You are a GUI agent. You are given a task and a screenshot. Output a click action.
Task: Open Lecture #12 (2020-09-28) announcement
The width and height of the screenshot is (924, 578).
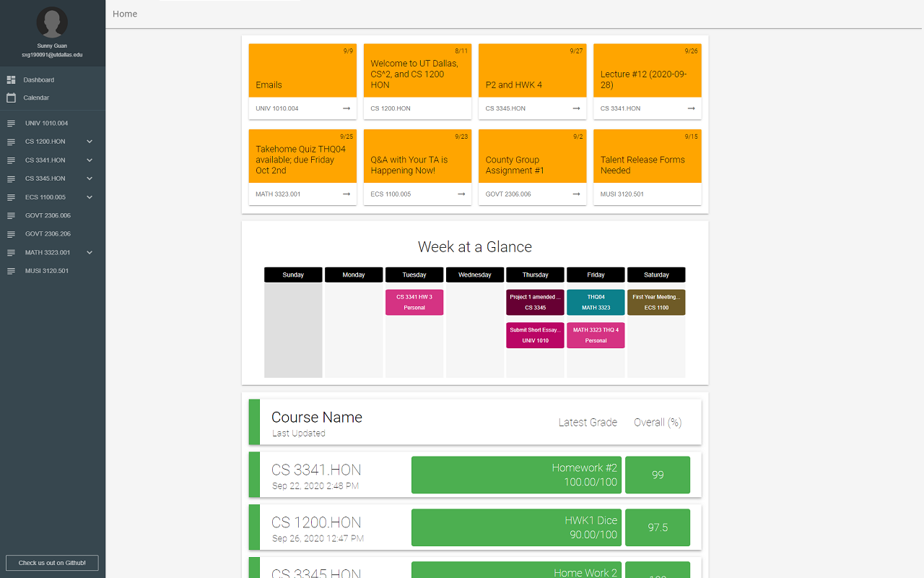643,79
